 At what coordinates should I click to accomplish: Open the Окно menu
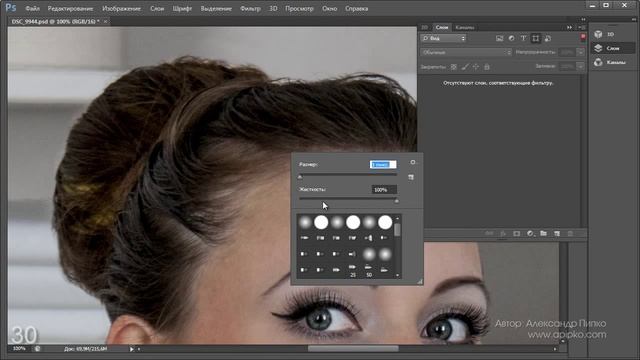[329, 9]
